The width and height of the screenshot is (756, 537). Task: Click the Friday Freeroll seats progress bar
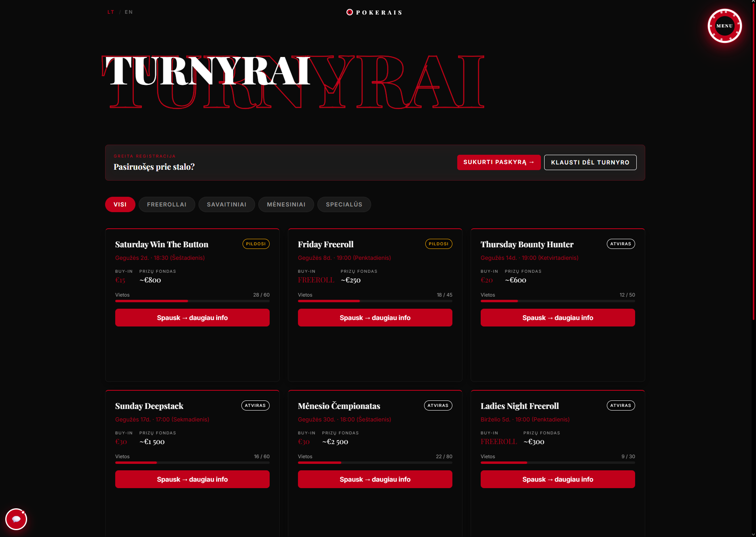point(375,301)
